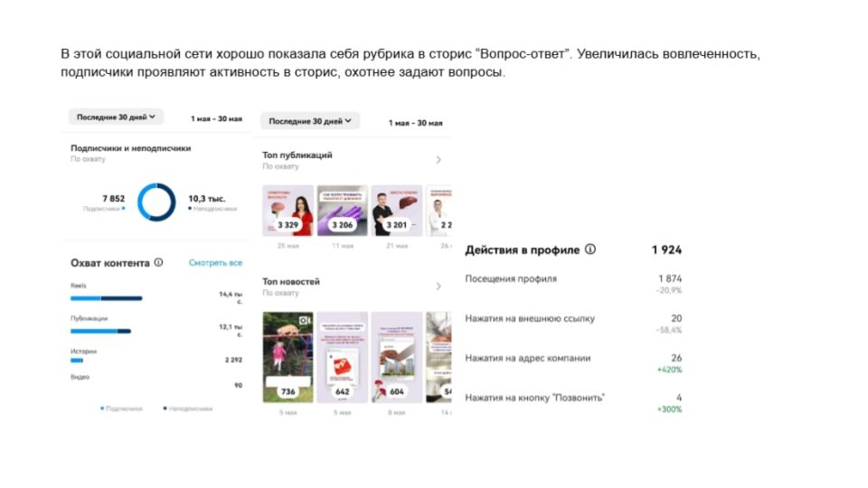
Task: Click the 'Истории' reach progress bar
Action: click(77, 361)
